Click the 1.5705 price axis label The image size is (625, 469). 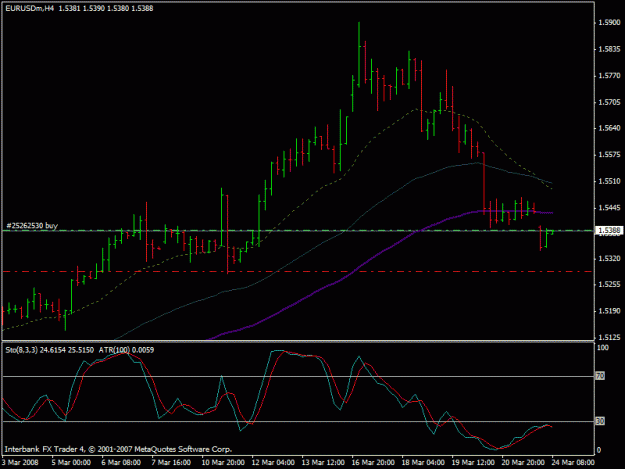pyautogui.click(x=609, y=102)
